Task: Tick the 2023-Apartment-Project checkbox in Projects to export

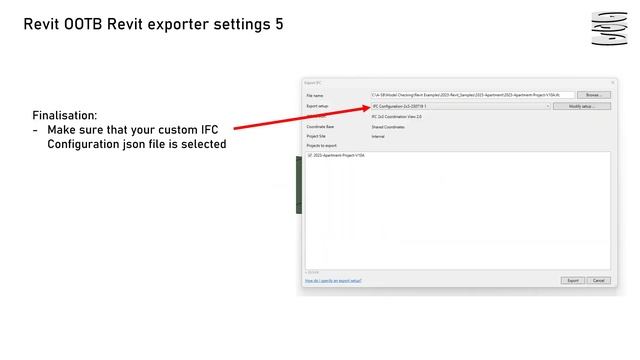Action: pyautogui.click(x=309, y=156)
